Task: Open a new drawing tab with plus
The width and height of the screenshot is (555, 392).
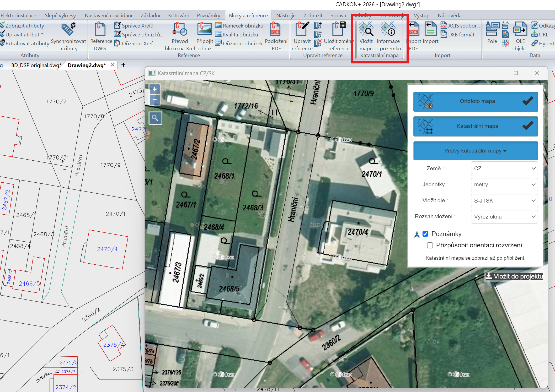Action: tap(123, 65)
